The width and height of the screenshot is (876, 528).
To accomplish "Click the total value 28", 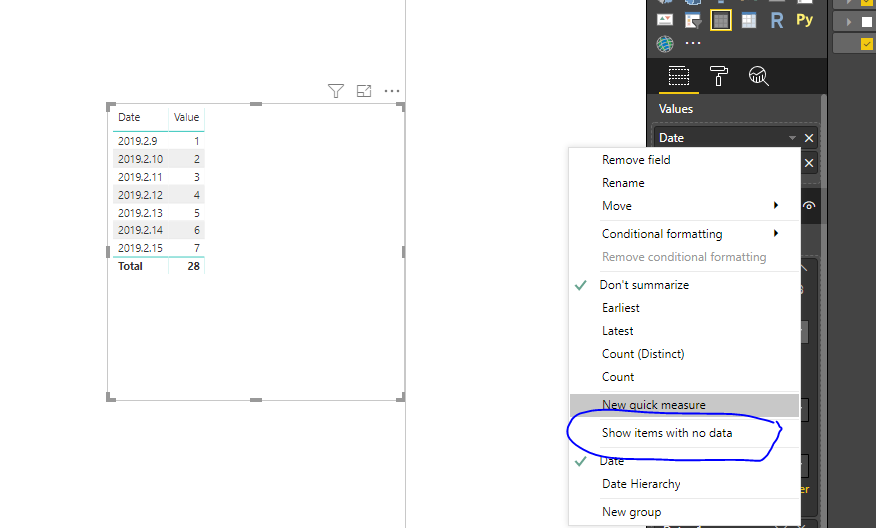I will click(193, 266).
